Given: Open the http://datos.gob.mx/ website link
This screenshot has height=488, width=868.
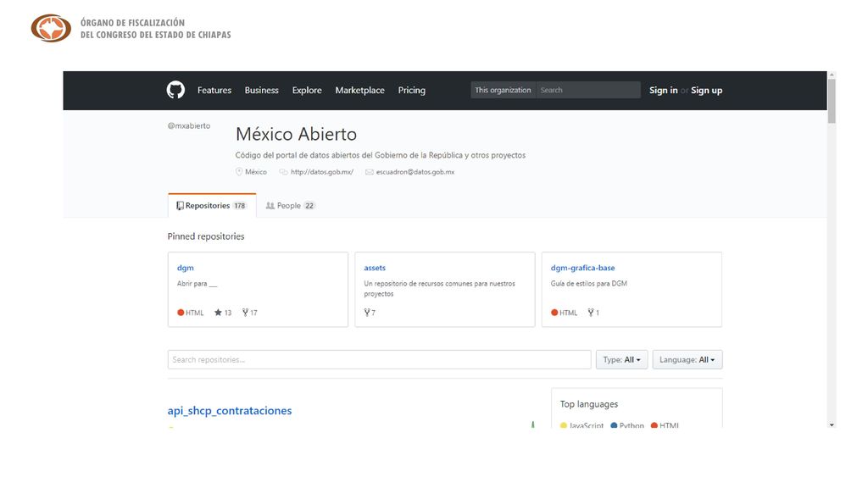Looking at the screenshot, I should [321, 172].
